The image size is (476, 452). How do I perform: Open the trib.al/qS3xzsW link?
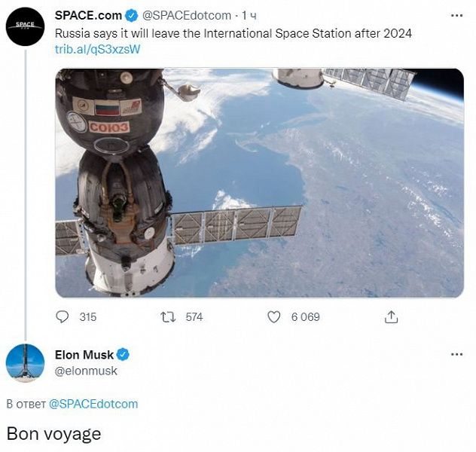[98, 49]
